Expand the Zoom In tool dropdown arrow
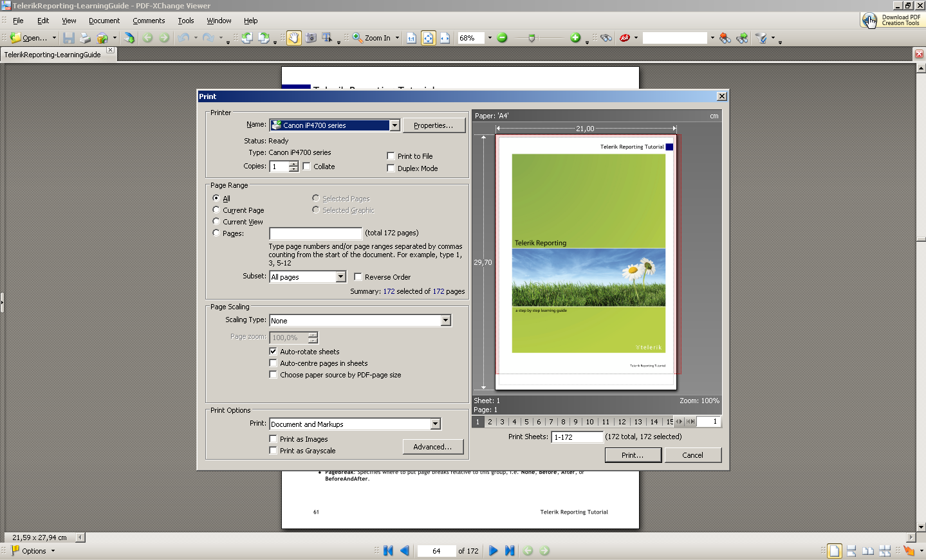 point(397,38)
